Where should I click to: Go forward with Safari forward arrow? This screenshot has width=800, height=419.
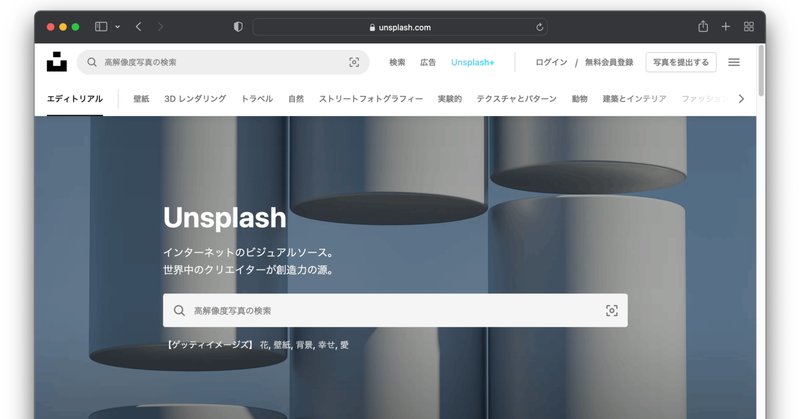click(x=160, y=27)
